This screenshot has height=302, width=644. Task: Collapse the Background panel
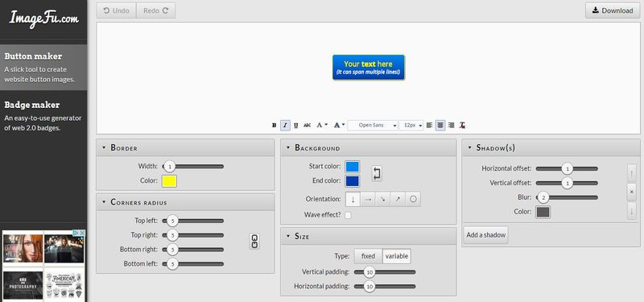click(288, 147)
